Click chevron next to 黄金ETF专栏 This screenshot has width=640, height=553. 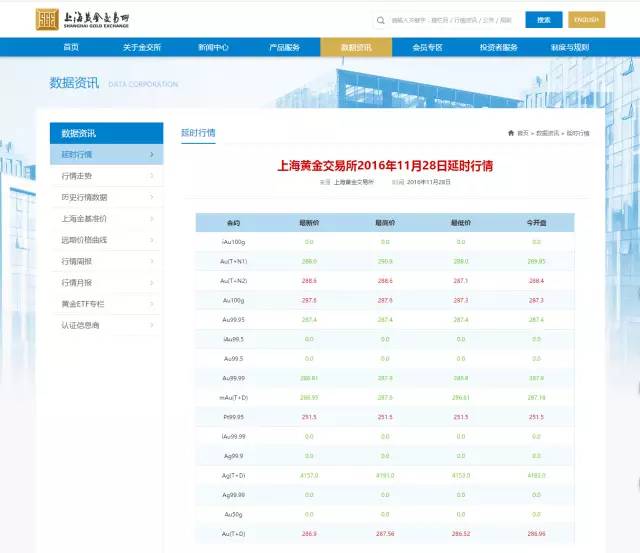(x=152, y=304)
